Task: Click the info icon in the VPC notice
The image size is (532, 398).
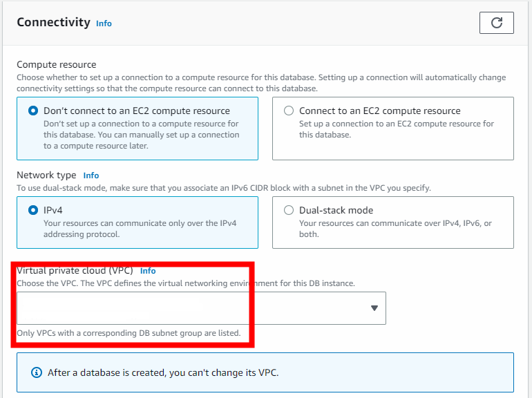Action: tap(37, 372)
